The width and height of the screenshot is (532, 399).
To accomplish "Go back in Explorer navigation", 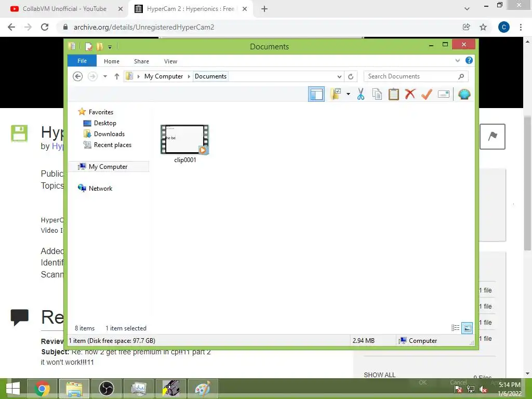I will 78,76.
